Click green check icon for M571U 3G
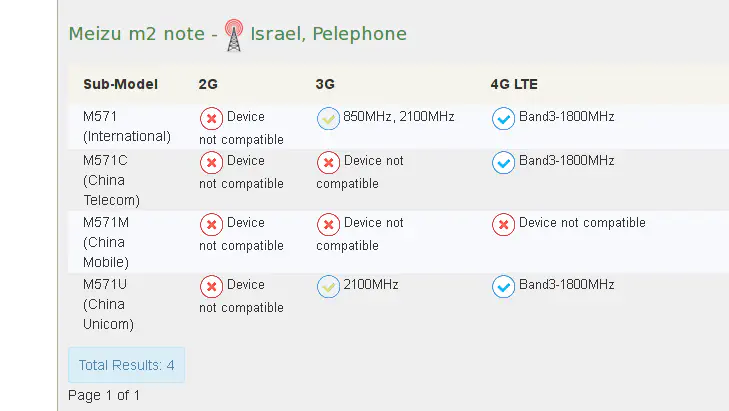This screenshot has width=729, height=411. point(328,286)
